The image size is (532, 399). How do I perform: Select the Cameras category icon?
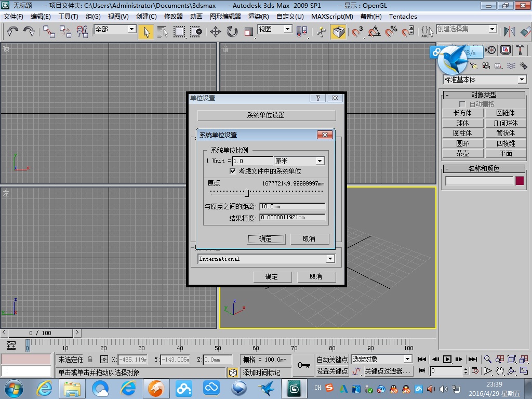coord(486,65)
